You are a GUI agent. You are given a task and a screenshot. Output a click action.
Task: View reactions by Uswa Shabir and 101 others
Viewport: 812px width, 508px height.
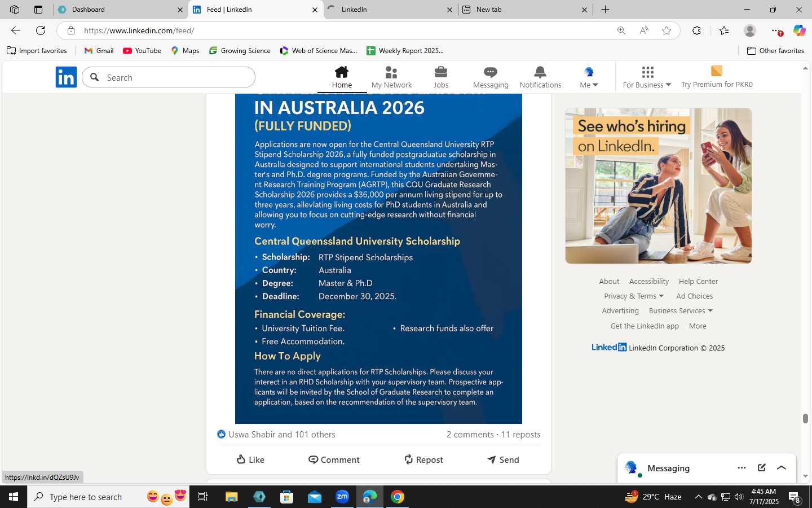276,434
